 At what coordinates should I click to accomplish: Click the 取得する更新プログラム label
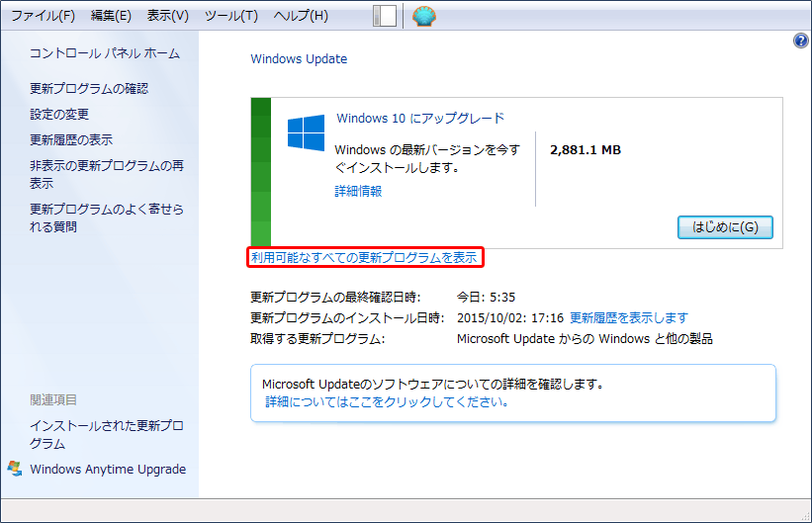pyautogui.click(x=317, y=339)
